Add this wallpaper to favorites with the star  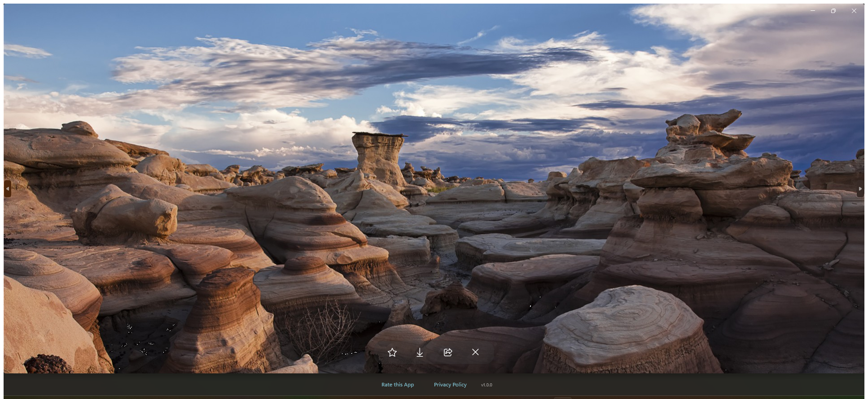pyautogui.click(x=392, y=352)
